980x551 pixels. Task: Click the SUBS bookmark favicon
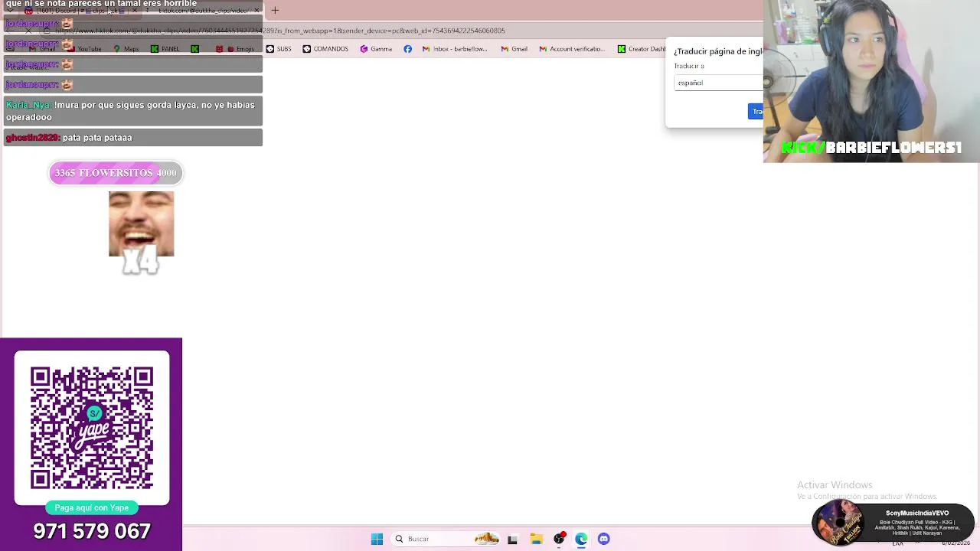[269, 49]
